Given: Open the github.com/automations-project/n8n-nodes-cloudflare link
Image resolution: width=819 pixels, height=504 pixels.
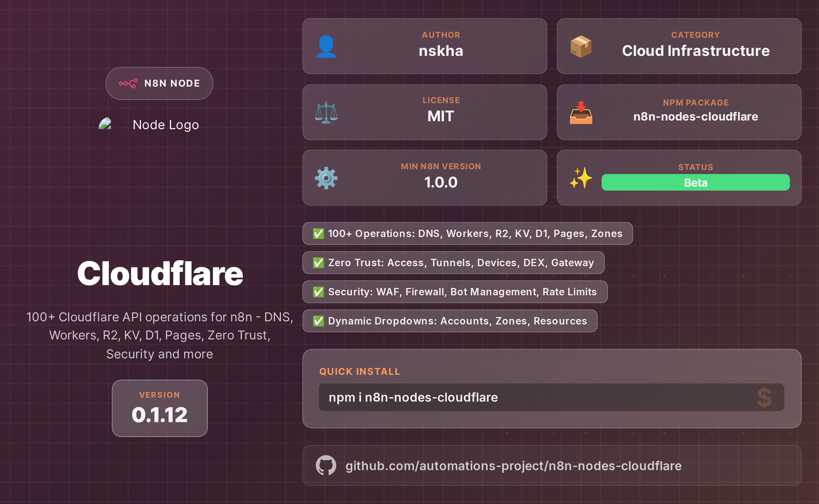Looking at the screenshot, I should point(513,466).
